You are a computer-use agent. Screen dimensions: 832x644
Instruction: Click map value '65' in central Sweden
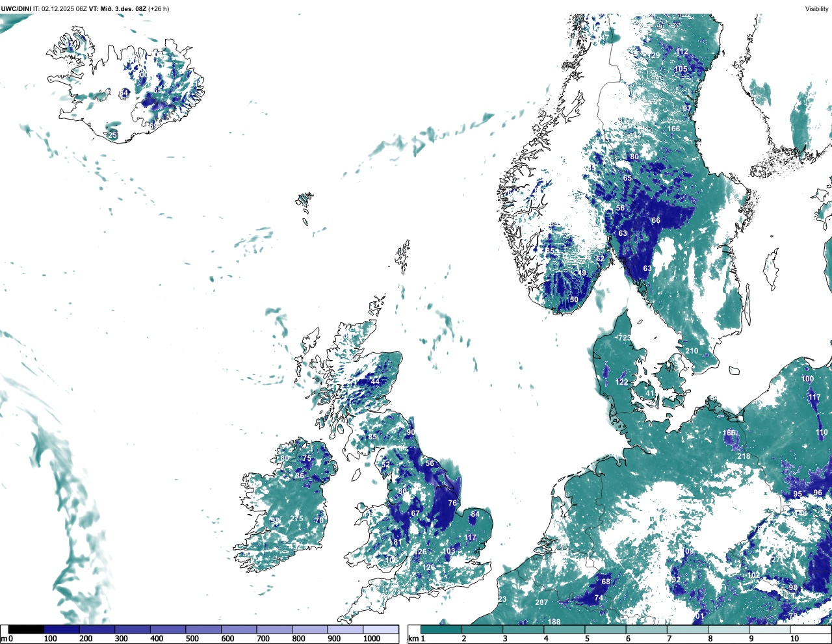[627, 178]
